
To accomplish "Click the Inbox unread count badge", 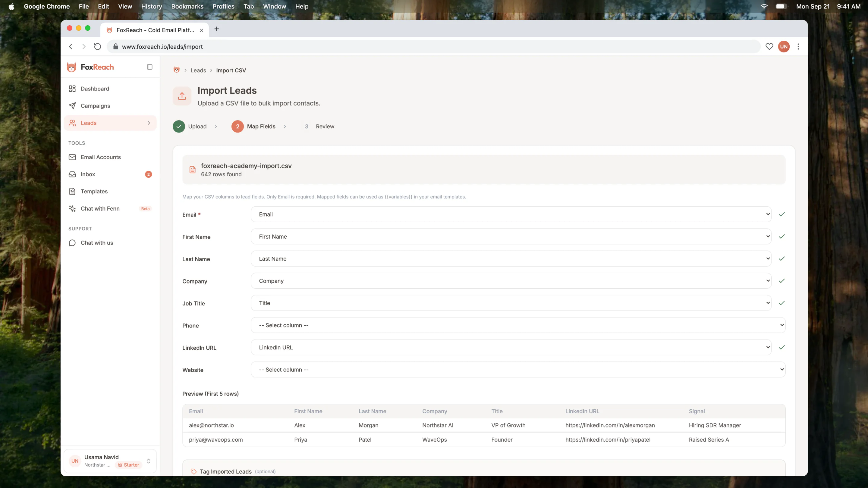I will point(149,174).
